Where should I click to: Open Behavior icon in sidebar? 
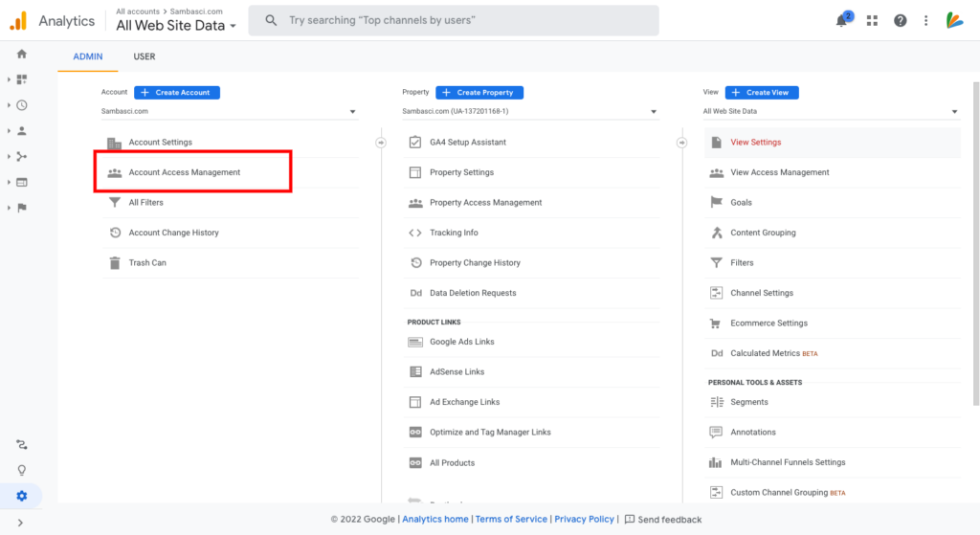22,182
